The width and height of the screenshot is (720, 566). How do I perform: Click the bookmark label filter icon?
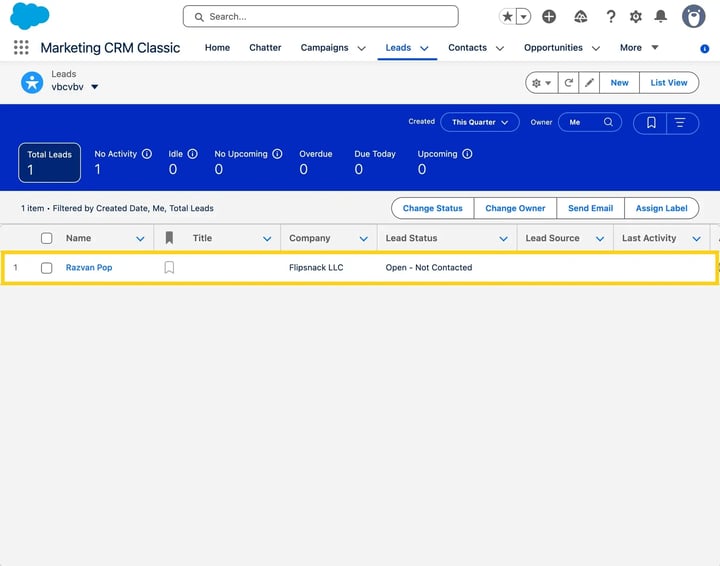[651, 123]
